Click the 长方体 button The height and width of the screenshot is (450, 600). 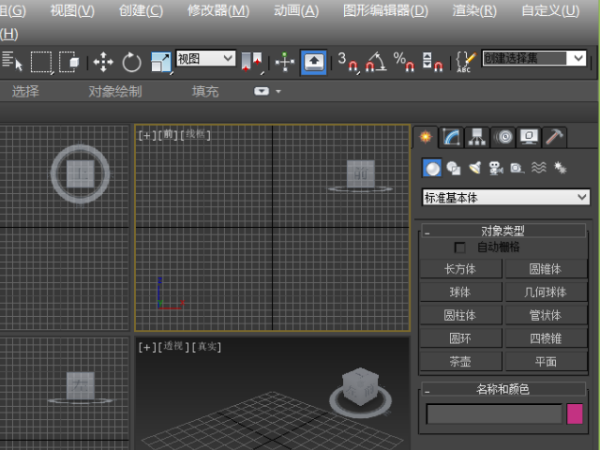(x=460, y=269)
